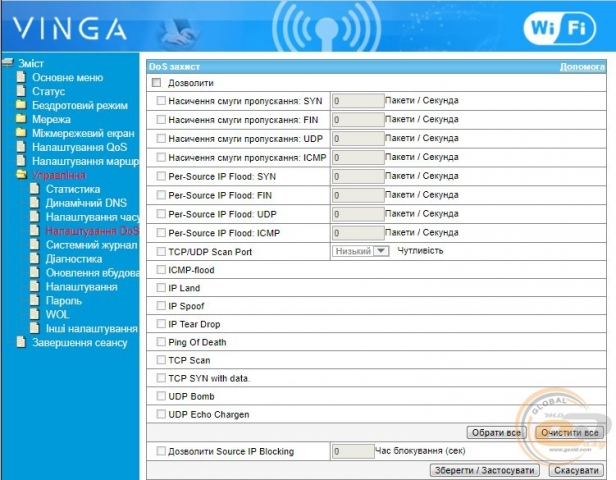
Task: Click the page icon beside Налаштування QoS
Action: point(21,147)
